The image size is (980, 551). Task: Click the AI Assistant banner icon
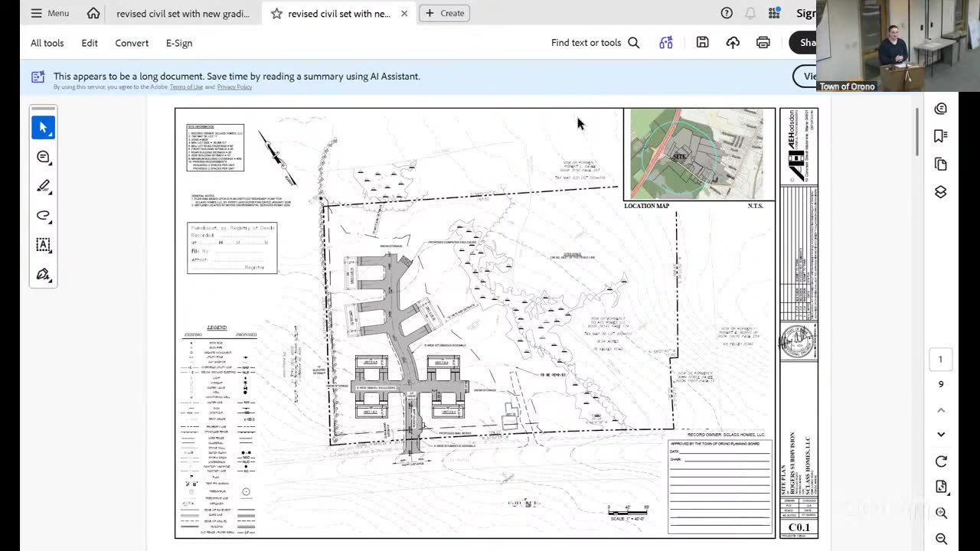click(x=38, y=77)
